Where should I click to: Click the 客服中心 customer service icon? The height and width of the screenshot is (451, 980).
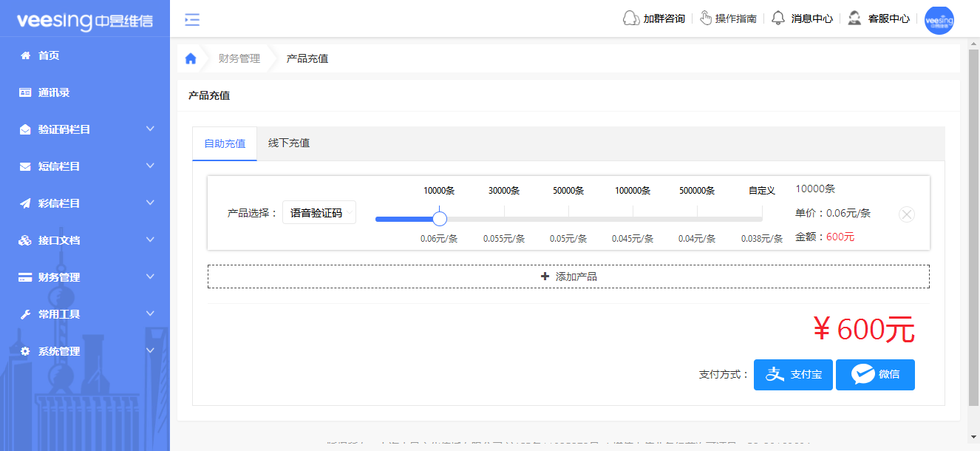point(855,18)
